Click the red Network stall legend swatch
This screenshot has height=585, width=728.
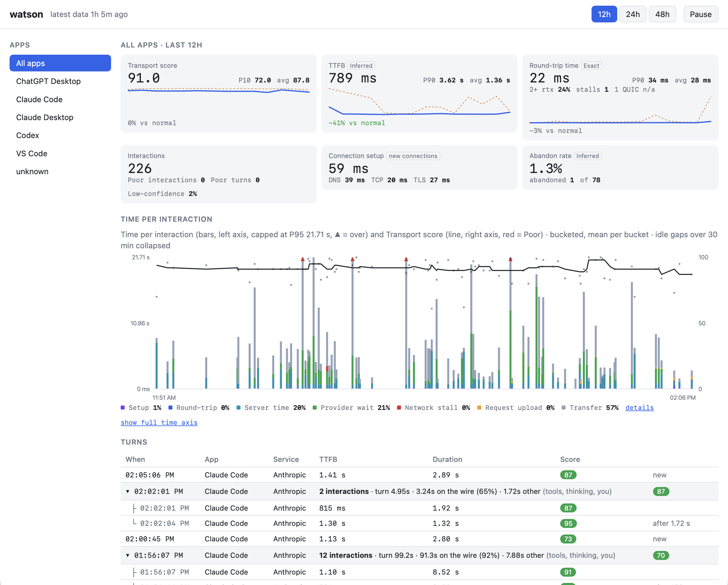point(399,407)
